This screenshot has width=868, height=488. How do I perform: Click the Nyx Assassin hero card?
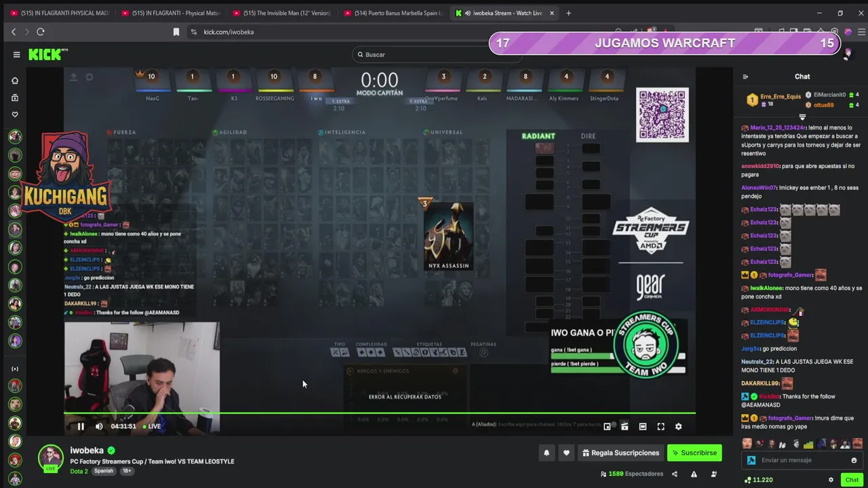448,235
